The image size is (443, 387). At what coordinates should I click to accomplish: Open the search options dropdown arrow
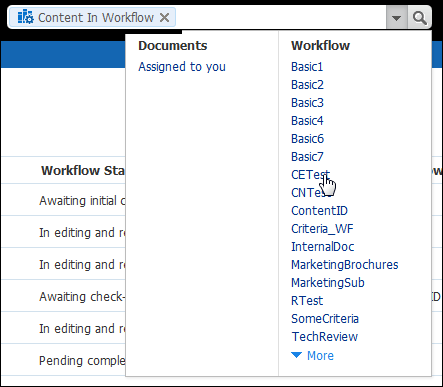click(396, 17)
